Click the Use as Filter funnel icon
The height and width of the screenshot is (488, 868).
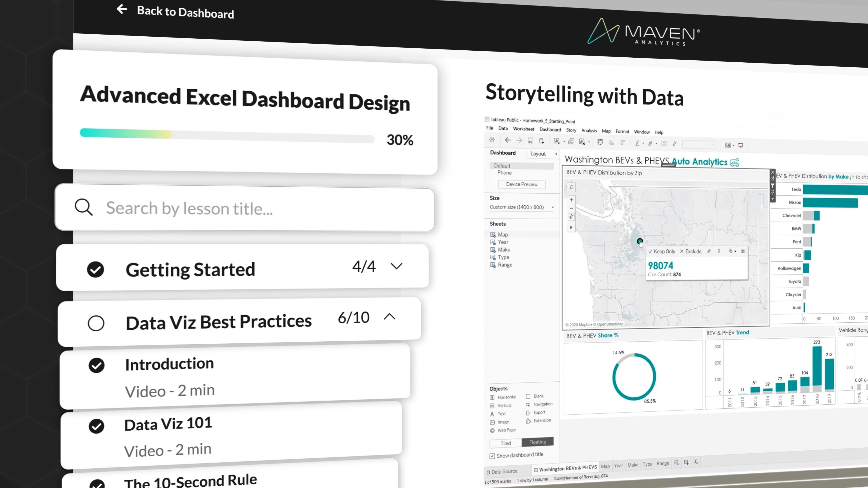click(x=772, y=185)
